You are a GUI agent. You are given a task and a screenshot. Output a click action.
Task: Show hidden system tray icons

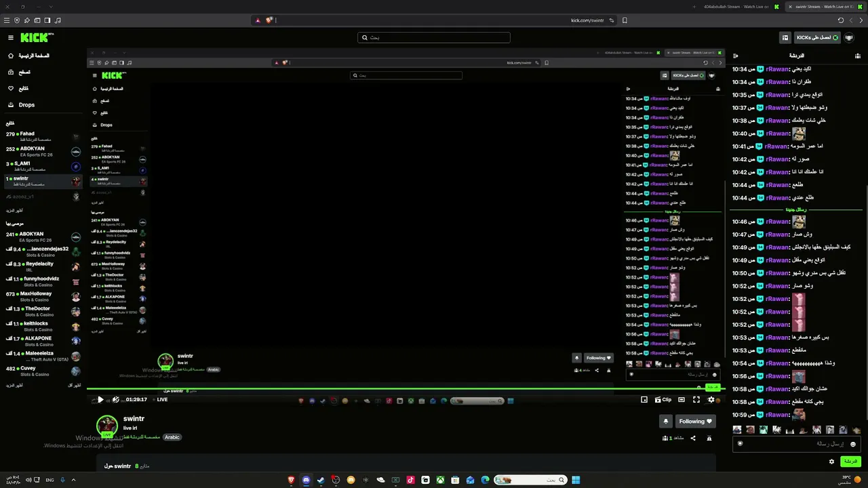point(73,480)
